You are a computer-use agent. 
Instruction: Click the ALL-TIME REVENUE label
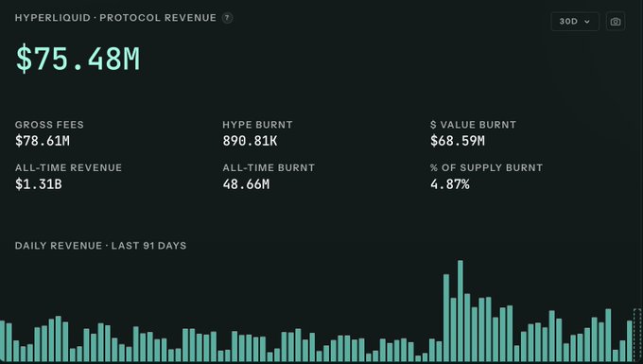pos(68,167)
